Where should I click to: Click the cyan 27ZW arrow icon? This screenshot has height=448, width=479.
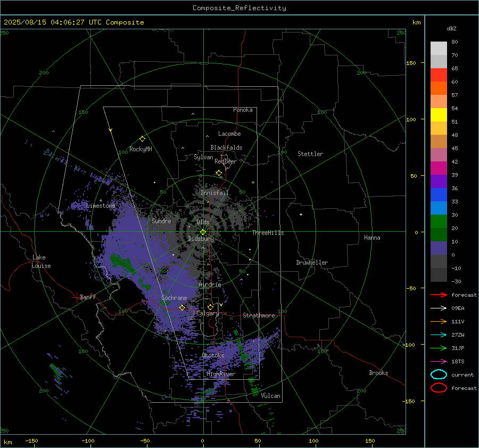point(439,335)
